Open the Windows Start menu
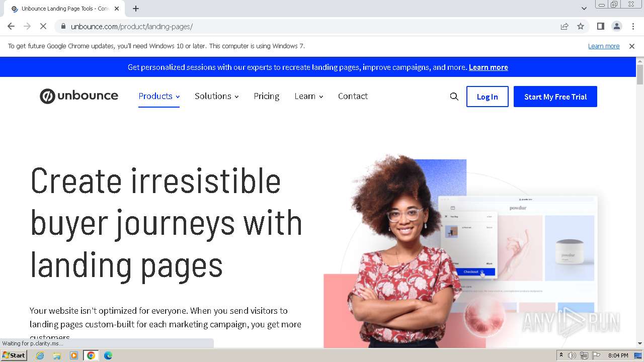The image size is (644, 362). (x=14, y=355)
